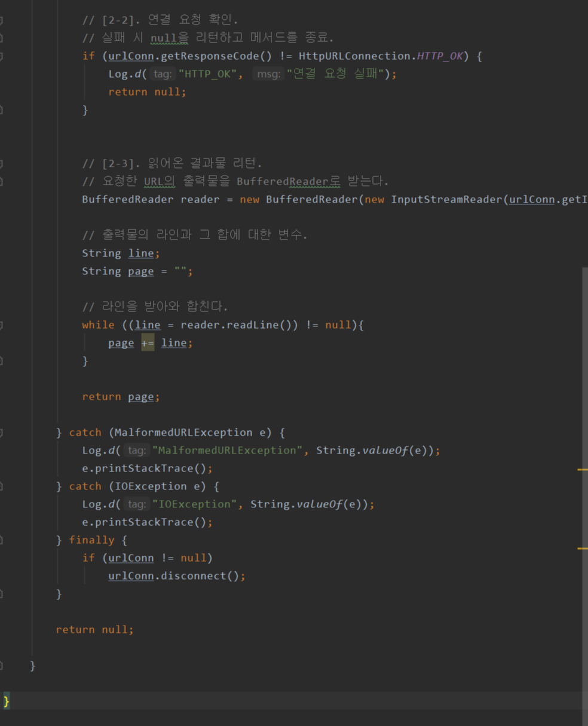Collapse the catch IOException block fold marker
Image resolution: width=588 pixels, height=726 pixels.
[x=1, y=486]
